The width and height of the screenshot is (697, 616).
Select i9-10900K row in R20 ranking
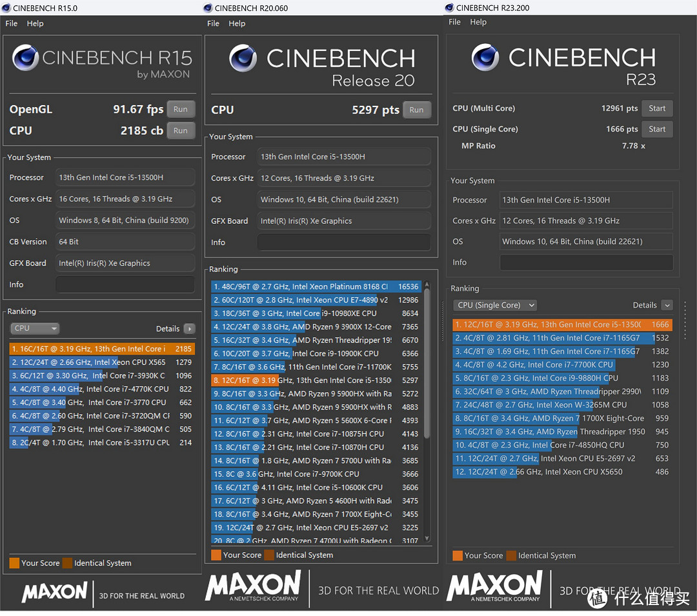pos(316,353)
